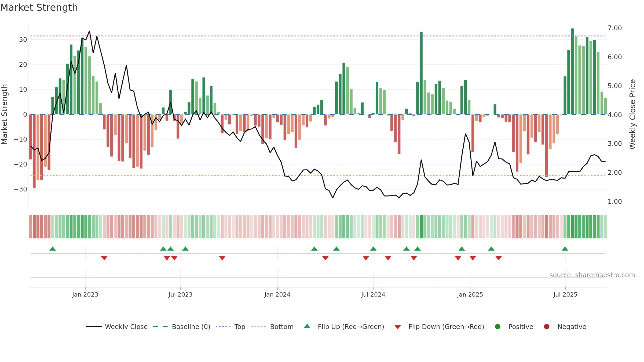Toggle the Negative legend entry

[x=565, y=327]
